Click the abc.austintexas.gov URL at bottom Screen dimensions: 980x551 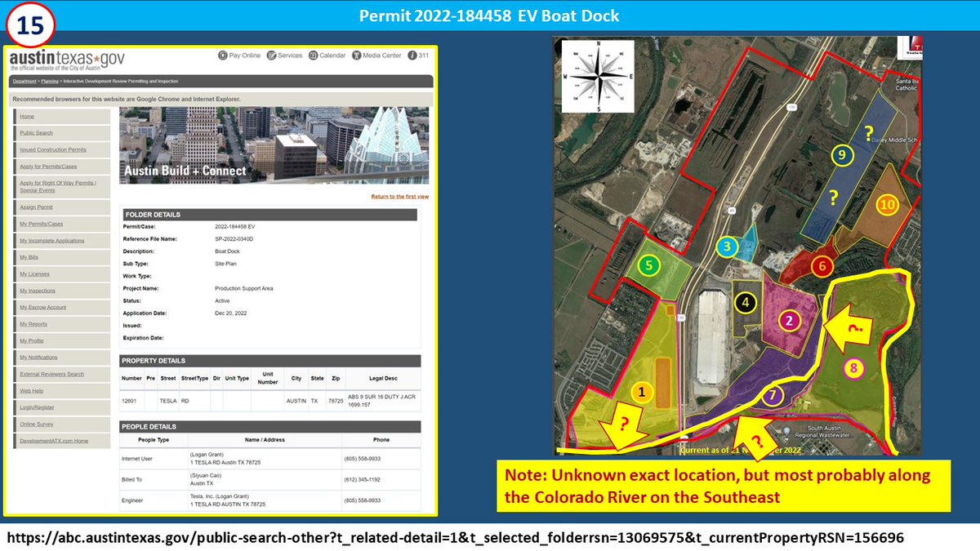click(456, 538)
